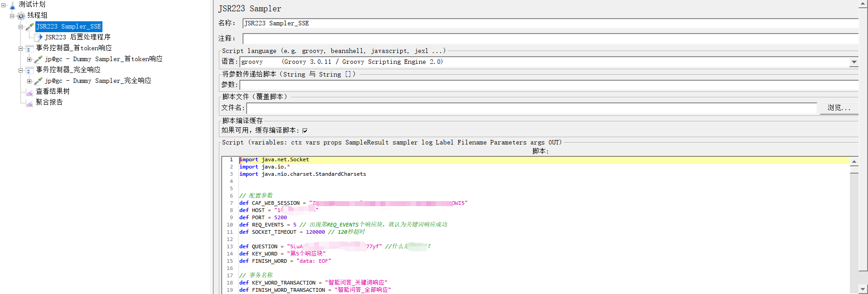Click the 'JSR223 Sampler' panel title

pos(250,9)
